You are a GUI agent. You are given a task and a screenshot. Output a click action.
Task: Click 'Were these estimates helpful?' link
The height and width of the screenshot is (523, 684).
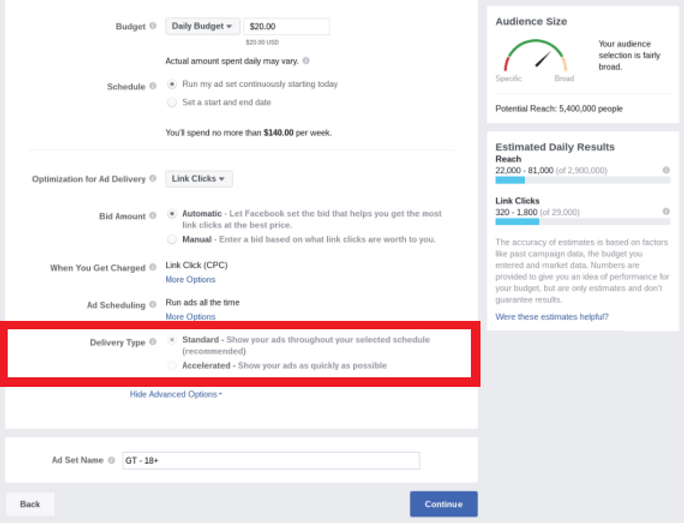[552, 317]
